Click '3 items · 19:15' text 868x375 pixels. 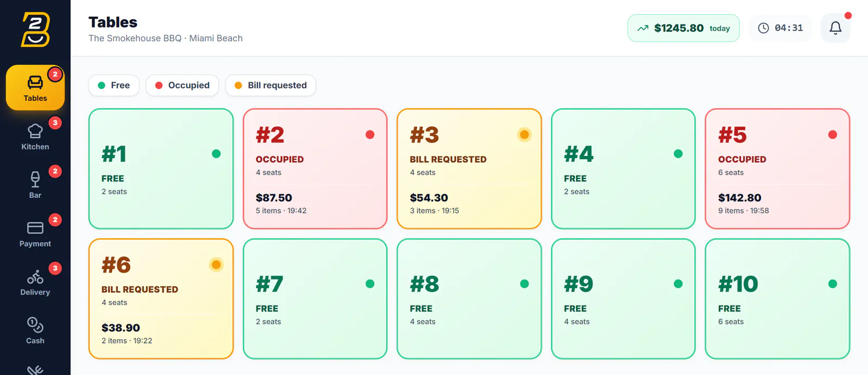pos(435,211)
